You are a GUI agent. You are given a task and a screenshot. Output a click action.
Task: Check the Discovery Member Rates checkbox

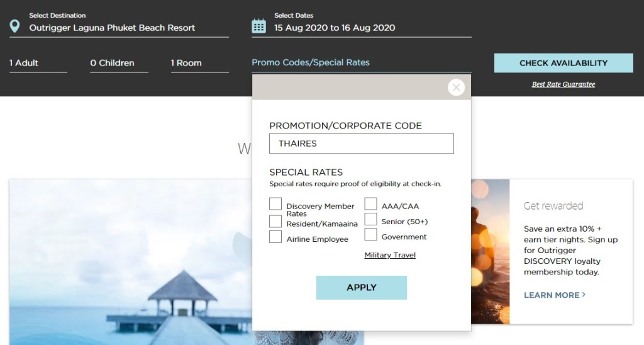point(275,204)
